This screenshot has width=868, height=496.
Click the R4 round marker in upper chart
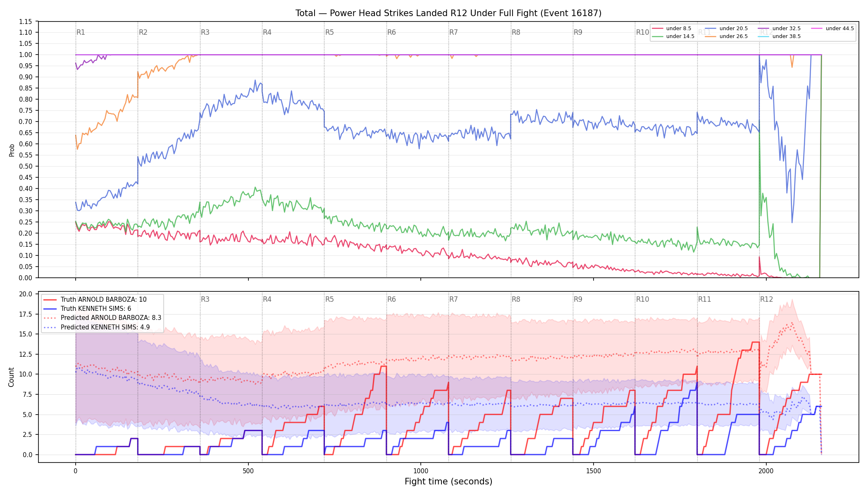pos(267,32)
